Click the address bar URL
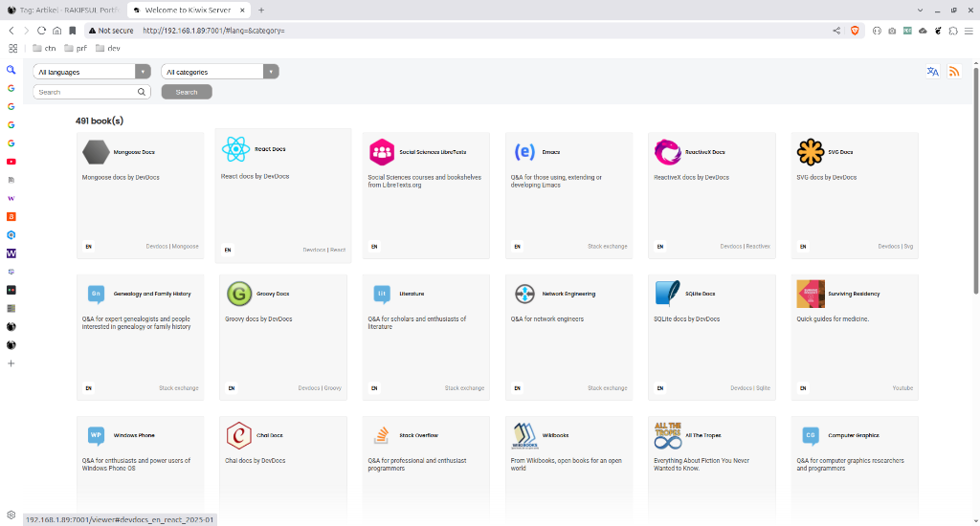The height and width of the screenshot is (526, 980). 213,31
